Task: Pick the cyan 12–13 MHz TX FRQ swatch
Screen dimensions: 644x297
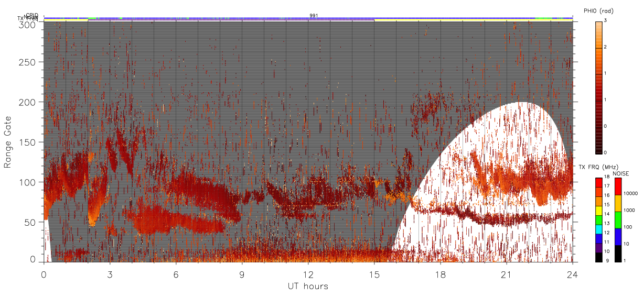Action: (599, 229)
